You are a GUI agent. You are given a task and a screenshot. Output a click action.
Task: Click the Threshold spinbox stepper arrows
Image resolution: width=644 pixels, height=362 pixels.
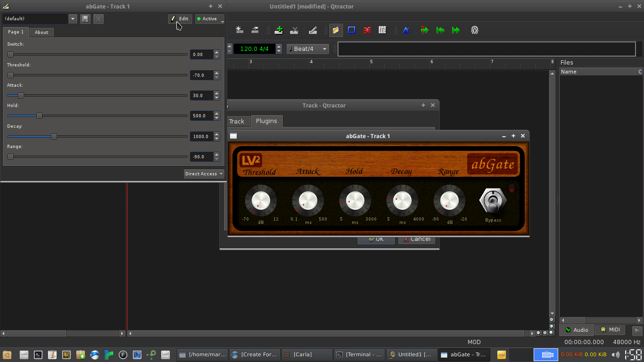217,75
